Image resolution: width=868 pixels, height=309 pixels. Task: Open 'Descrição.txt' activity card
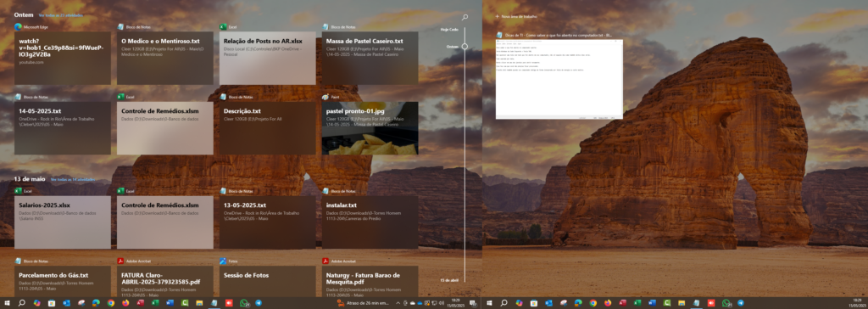click(267, 128)
